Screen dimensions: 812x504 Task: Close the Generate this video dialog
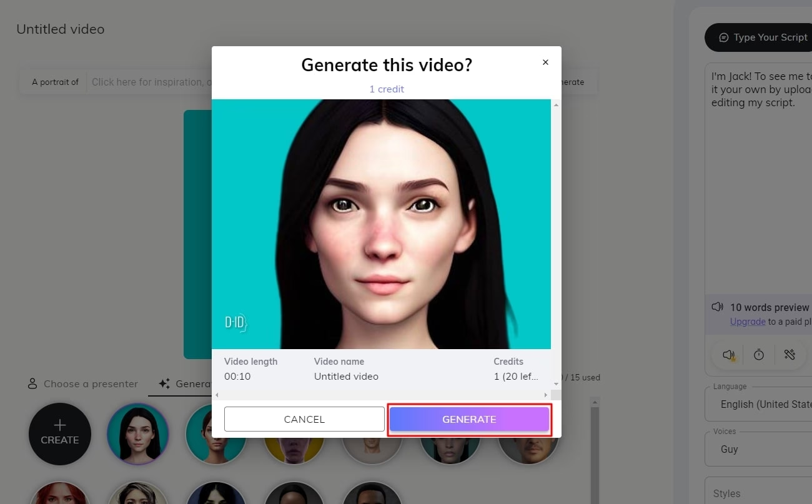click(545, 62)
